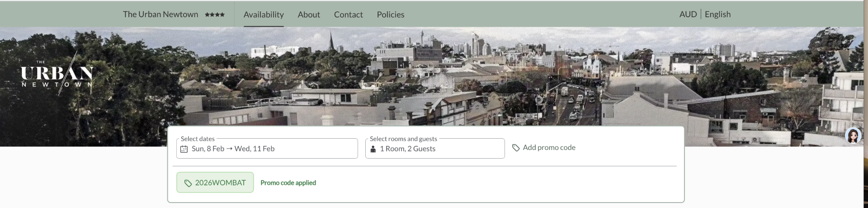Click the four-star rating icons

click(215, 15)
